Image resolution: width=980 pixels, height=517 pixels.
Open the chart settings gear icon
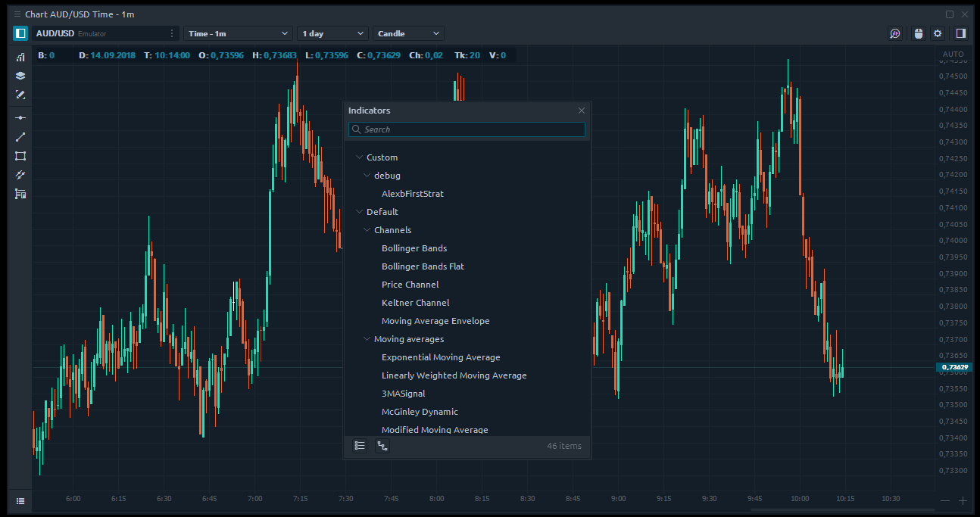point(938,33)
